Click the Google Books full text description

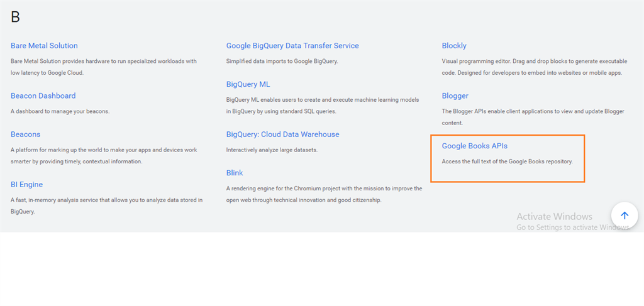coord(507,161)
